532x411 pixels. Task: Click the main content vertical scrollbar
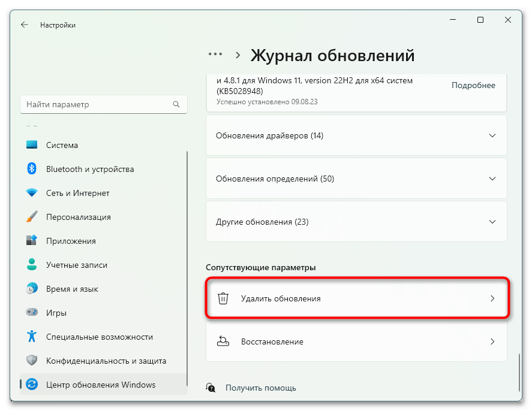pyautogui.click(x=519, y=373)
